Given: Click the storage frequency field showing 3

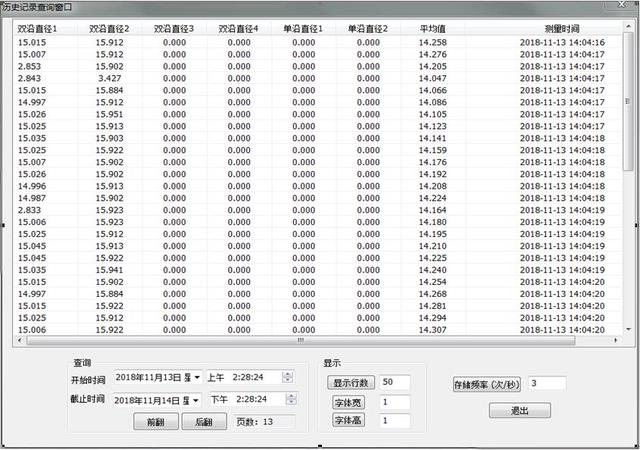Looking at the screenshot, I should tap(546, 383).
